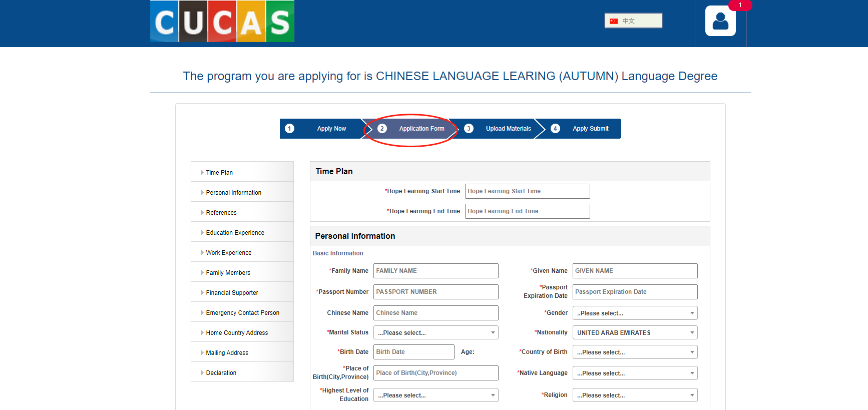Viewport: 868px width, 410px height.
Task: Jump to Personal Information in sidebar
Action: [233, 193]
